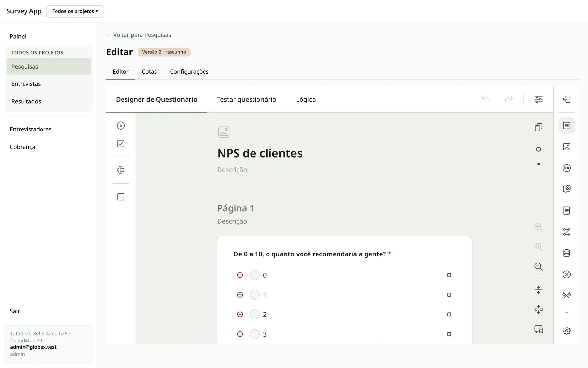The width and height of the screenshot is (588, 368).
Task: Click the survey logo image placeholder
Action: (x=224, y=132)
